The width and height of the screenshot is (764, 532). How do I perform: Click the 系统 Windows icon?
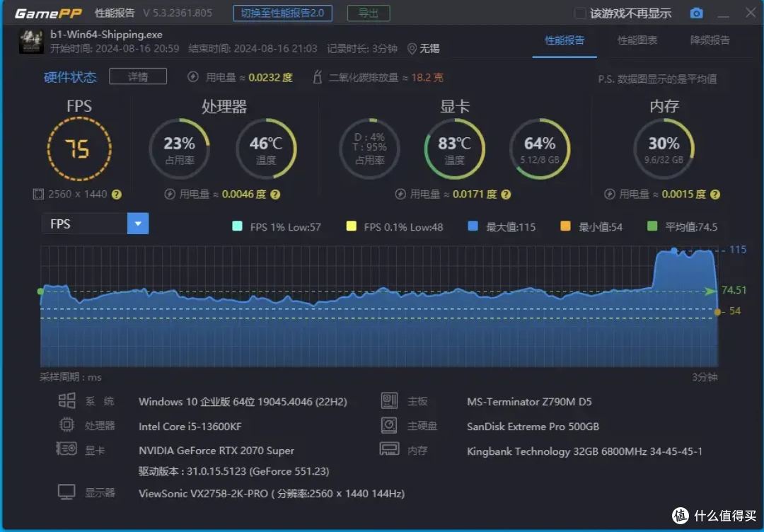(x=66, y=401)
